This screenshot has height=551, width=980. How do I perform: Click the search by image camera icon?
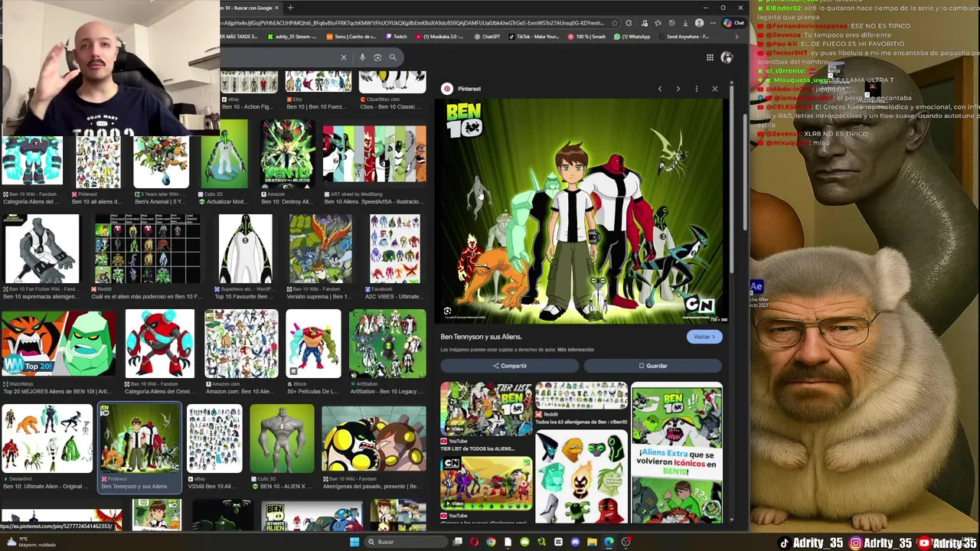click(377, 57)
